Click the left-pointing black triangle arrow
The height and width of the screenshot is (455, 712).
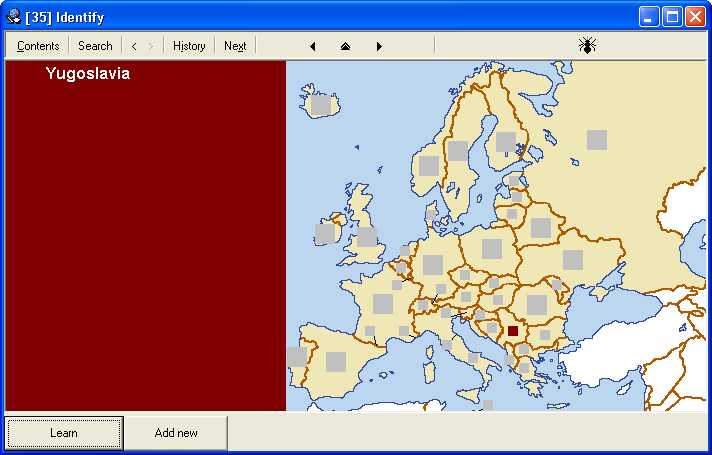(x=313, y=46)
